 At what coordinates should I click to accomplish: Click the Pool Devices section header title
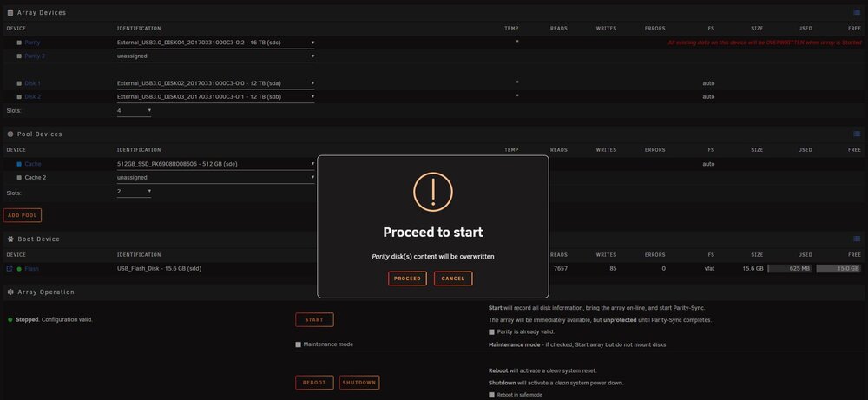(39, 134)
